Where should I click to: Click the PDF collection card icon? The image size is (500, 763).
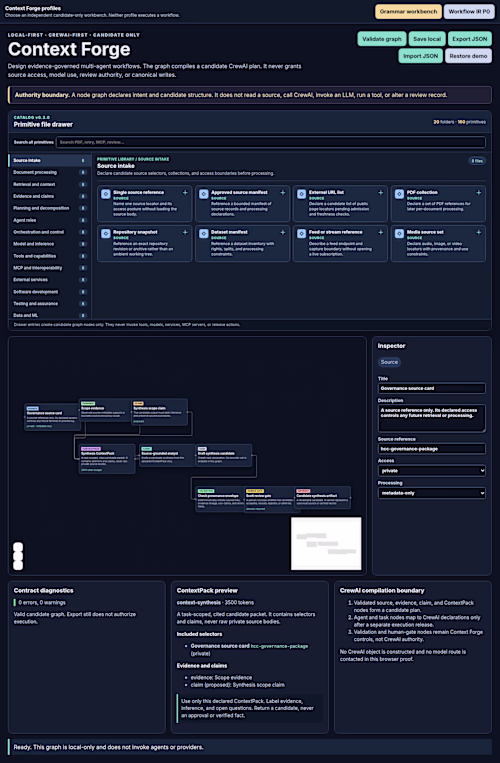(x=399, y=194)
